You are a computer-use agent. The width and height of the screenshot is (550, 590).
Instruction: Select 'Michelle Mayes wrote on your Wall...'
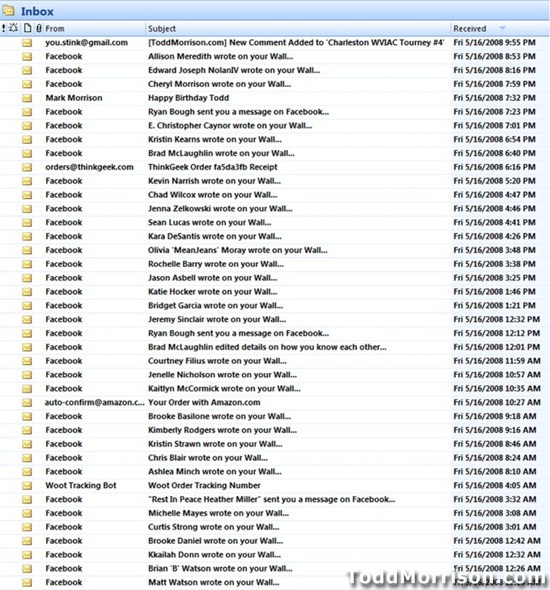point(218,513)
